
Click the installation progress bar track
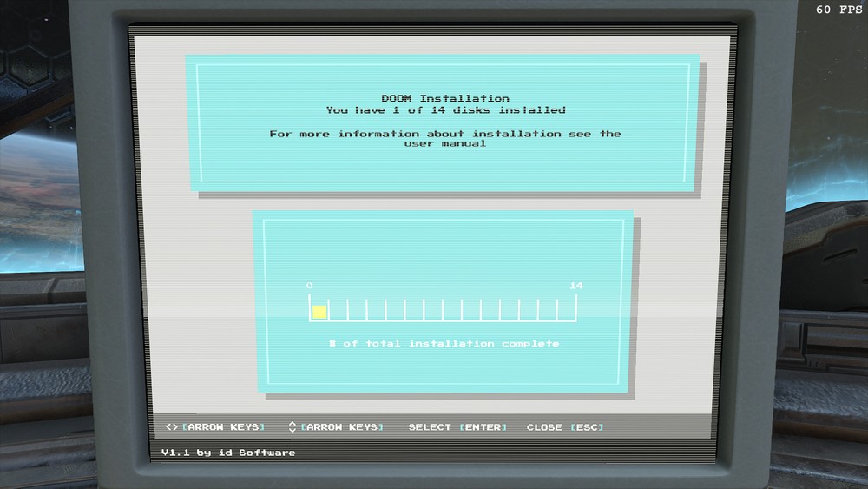(x=443, y=308)
